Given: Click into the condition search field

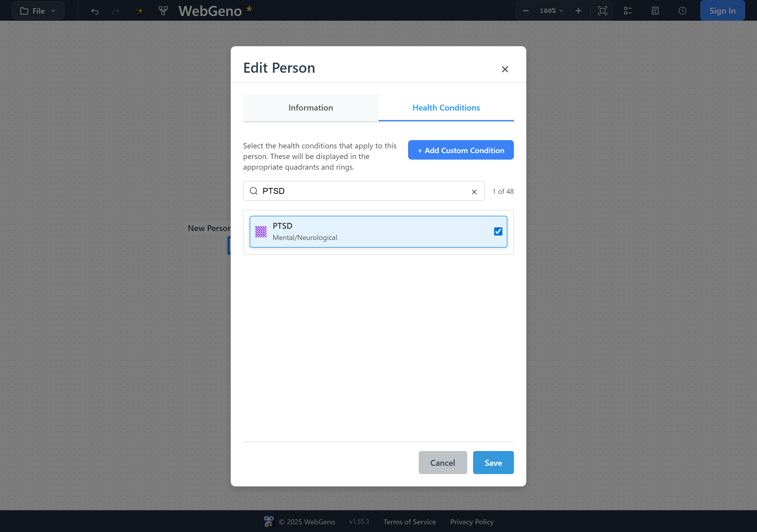Looking at the screenshot, I should (x=364, y=191).
